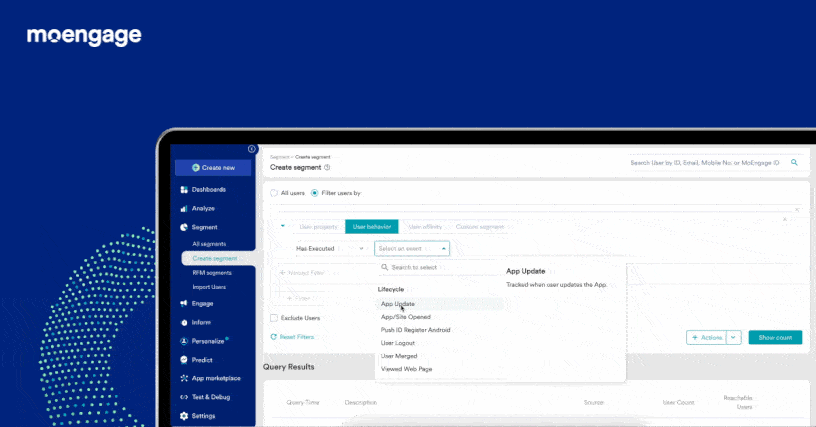Click the Inform icon in sidebar
This screenshot has width=816, height=427.
184,322
